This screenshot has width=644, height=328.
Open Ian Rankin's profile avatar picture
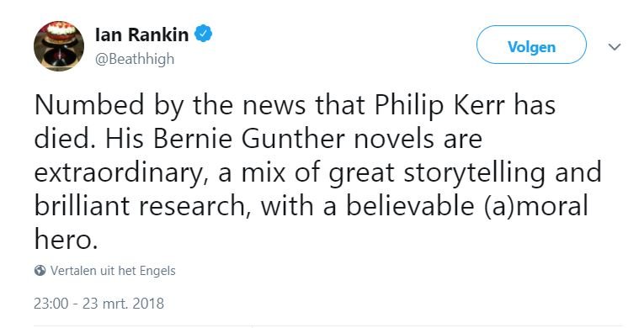tap(59, 46)
